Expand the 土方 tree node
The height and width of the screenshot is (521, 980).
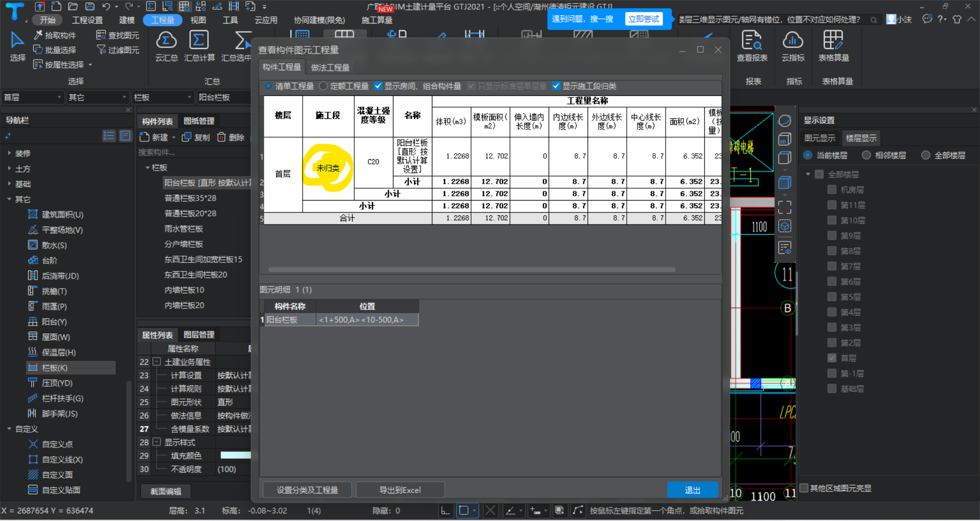[9, 168]
